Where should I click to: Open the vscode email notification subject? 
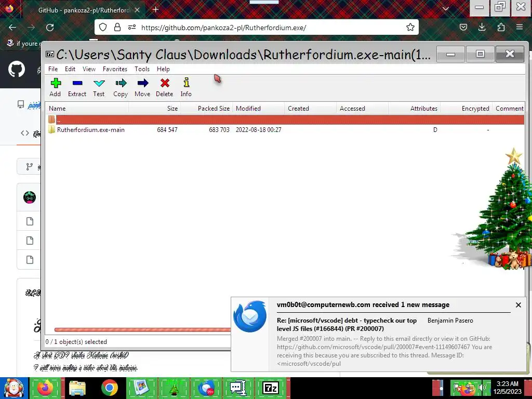point(347,324)
